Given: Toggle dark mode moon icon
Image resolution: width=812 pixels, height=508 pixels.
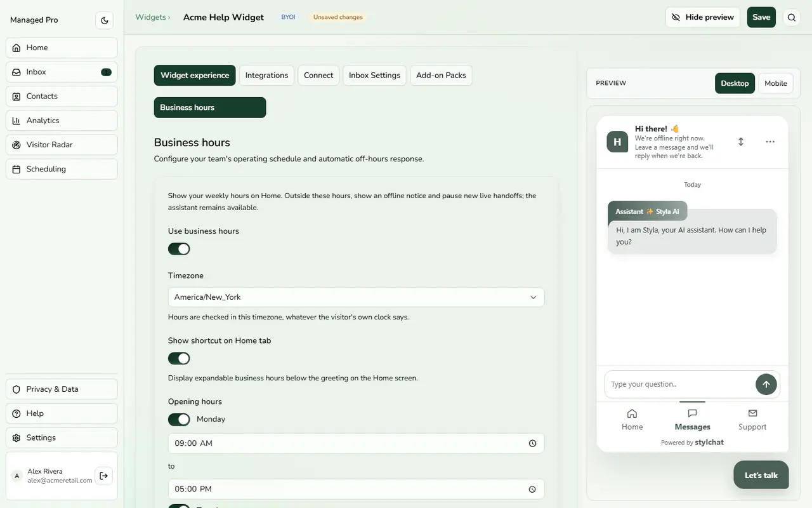Looking at the screenshot, I should pyautogui.click(x=105, y=20).
